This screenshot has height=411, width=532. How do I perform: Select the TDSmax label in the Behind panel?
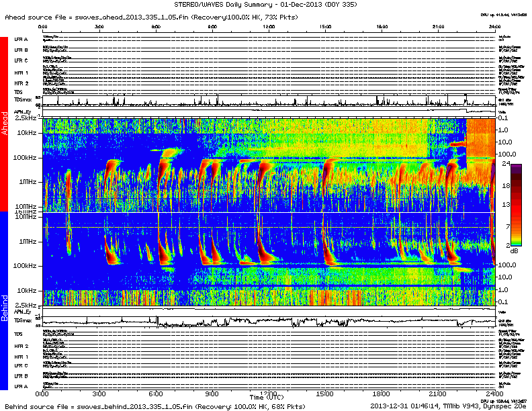click(x=22, y=322)
